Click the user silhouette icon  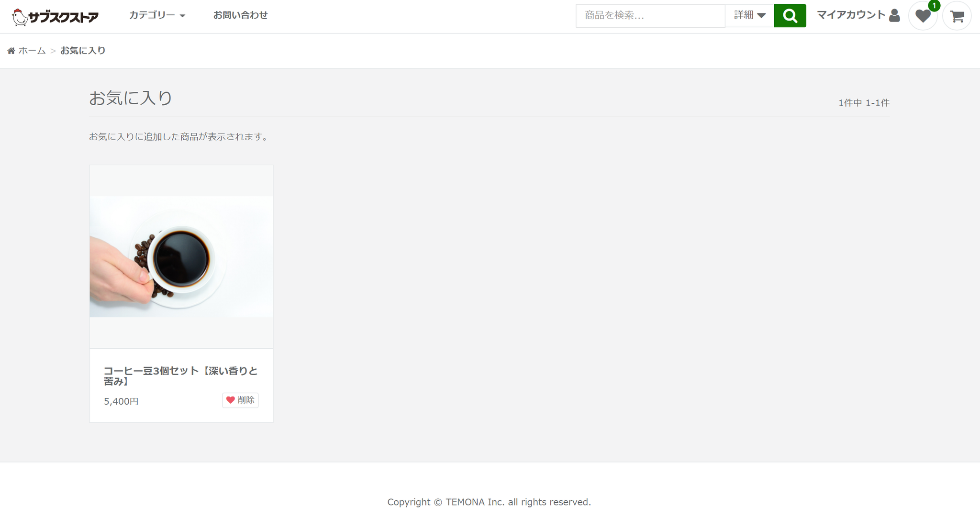point(894,16)
